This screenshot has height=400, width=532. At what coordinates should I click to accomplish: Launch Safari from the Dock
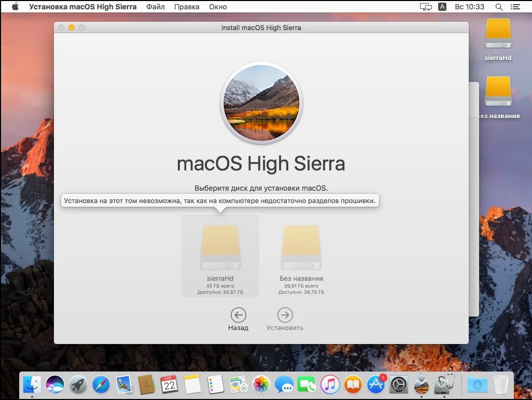[101, 384]
